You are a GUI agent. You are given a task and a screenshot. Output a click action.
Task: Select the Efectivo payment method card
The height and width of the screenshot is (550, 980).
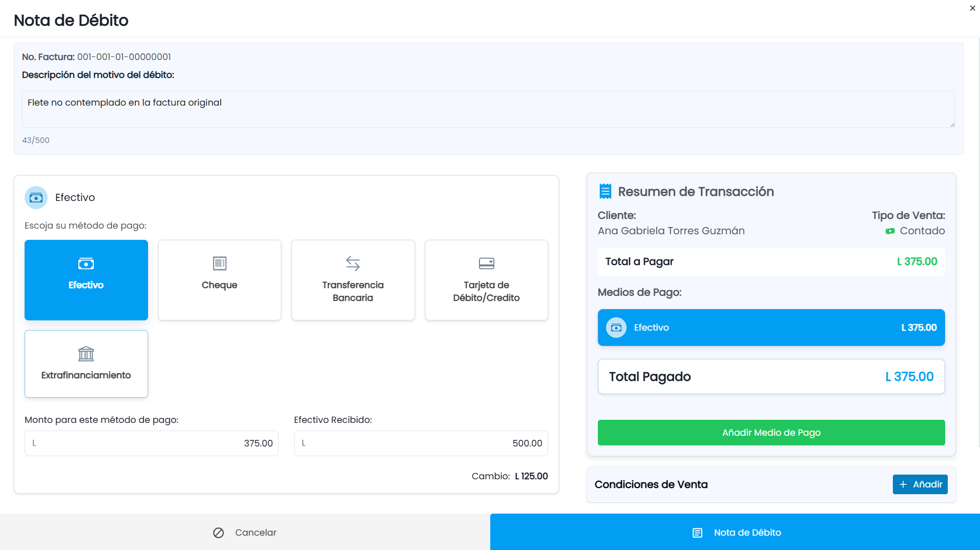point(86,280)
